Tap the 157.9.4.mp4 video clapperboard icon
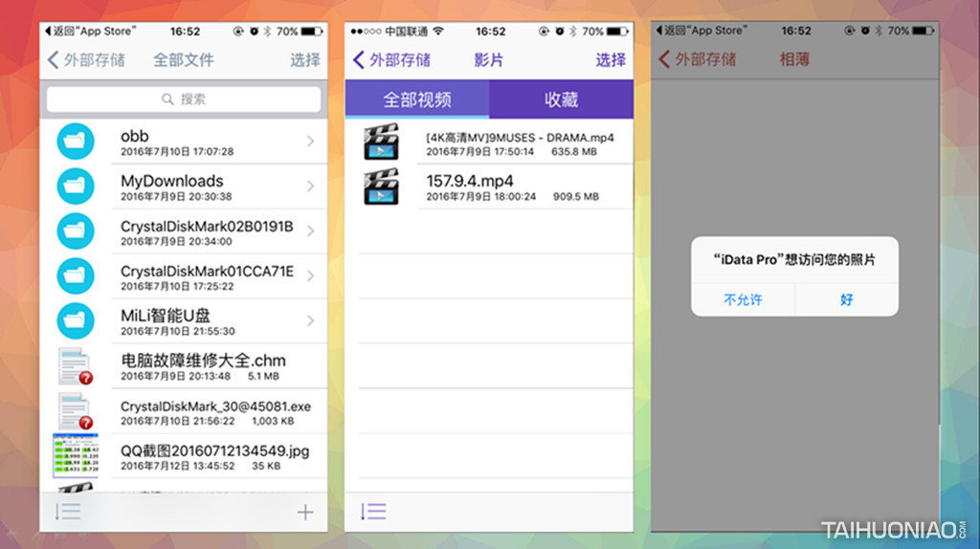 click(x=380, y=187)
